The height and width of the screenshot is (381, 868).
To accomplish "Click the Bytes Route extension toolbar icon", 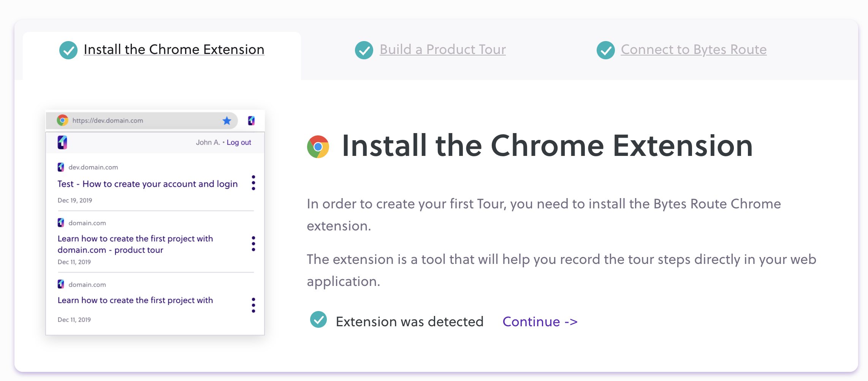I will [x=251, y=121].
